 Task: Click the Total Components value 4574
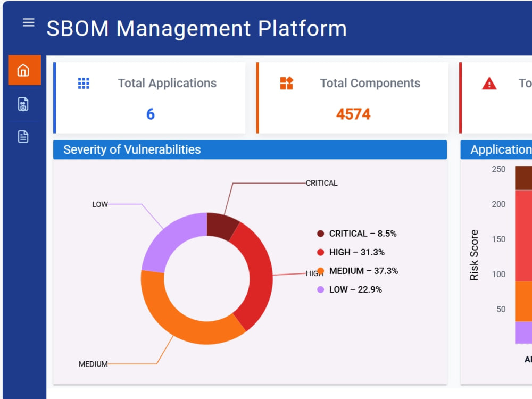pos(353,114)
